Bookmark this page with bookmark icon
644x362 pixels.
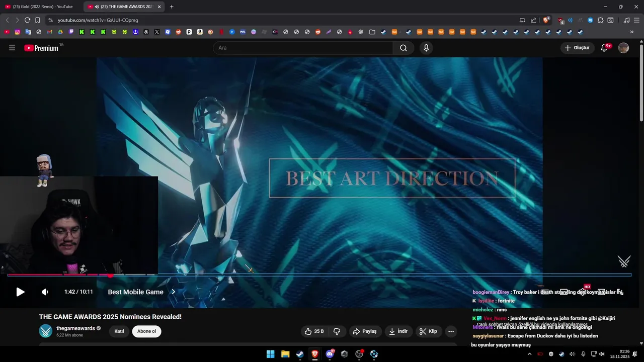tap(37, 20)
